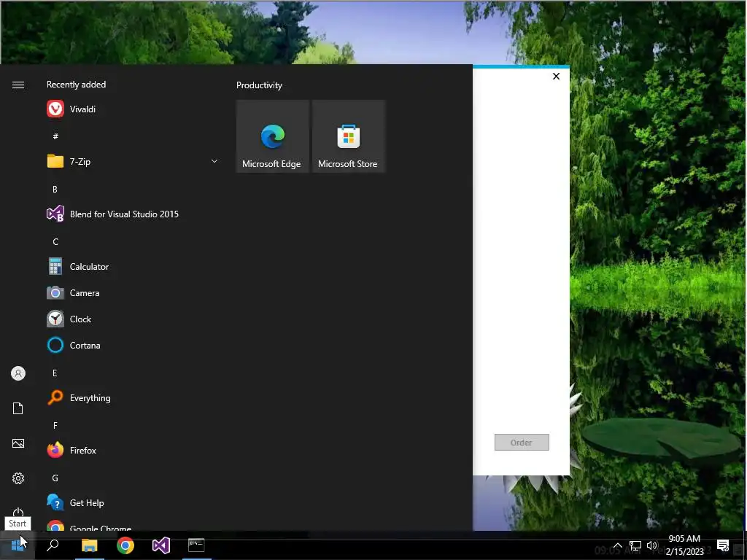
Task: Open the volume tray icon
Action: coord(651,545)
